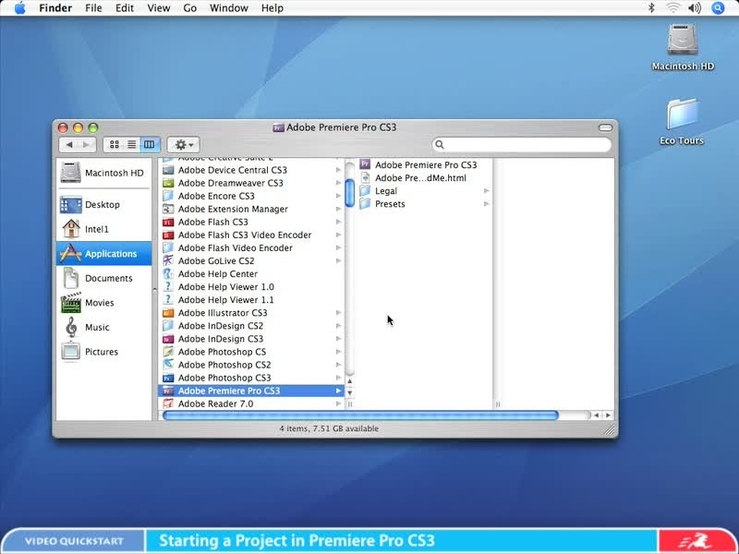Click the horizontal scrollbar thumb
739x554 pixels.
tap(361, 415)
